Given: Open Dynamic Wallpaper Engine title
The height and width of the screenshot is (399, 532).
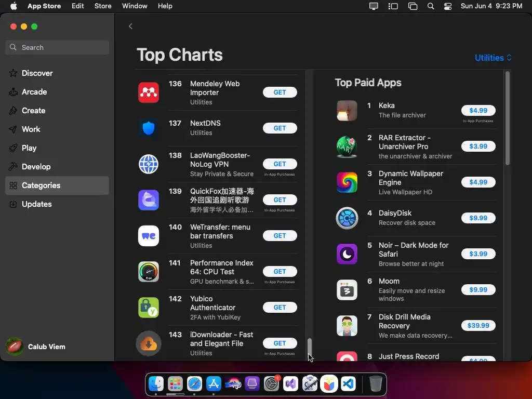Looking at the screenshot, I should pyautogui.click(x=411, y=178).
